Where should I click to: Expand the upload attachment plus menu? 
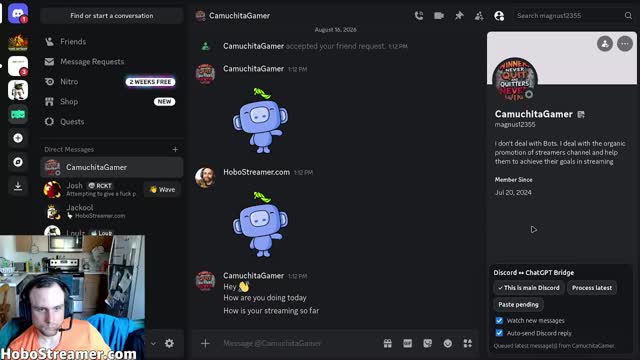tap(205, 343)
